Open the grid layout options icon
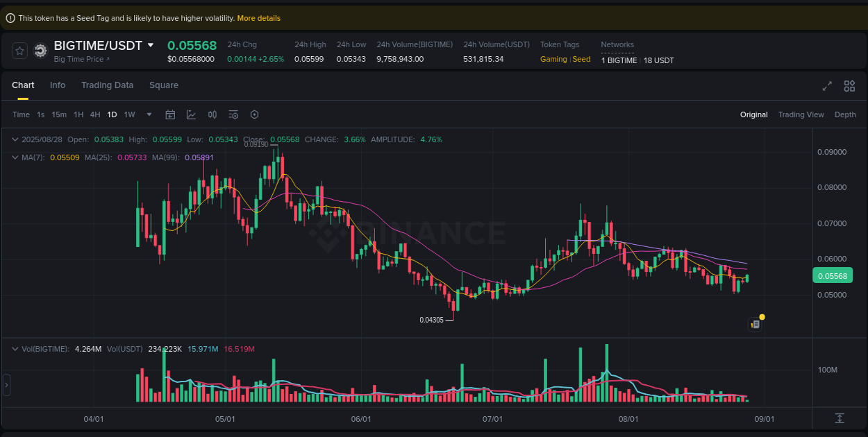Image resolution: width=868 pixels, height=437 pixels. tap(849, 86)
